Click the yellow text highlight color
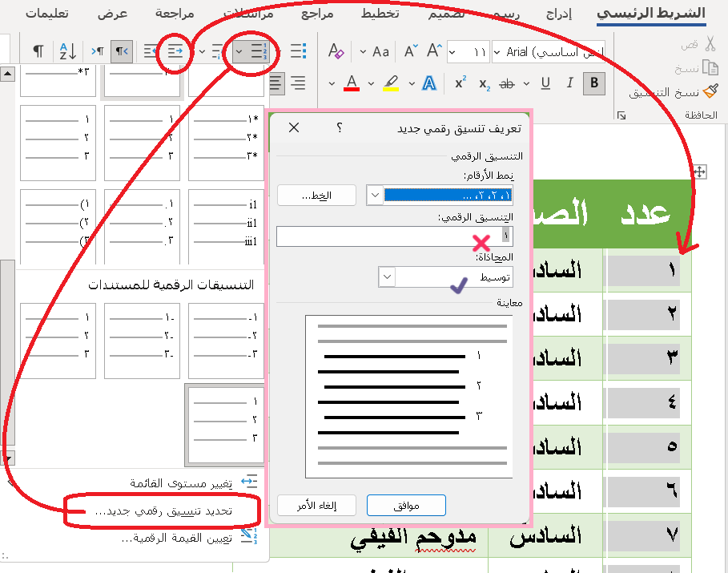Image resolution: width=728 pixels, height=573 pixels. point(391,83)
